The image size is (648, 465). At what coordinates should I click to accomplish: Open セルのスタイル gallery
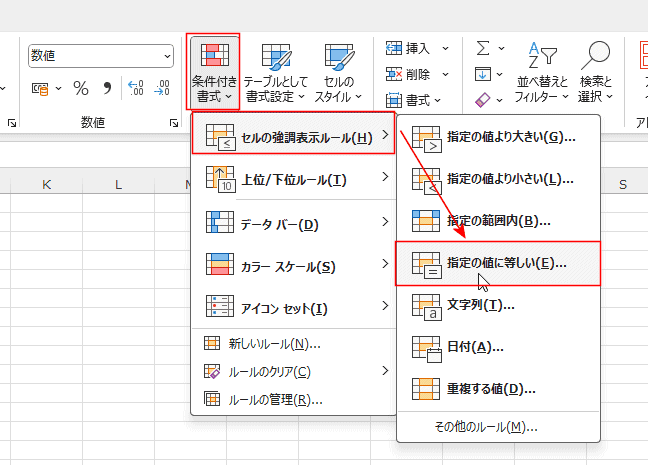point(339,74)
